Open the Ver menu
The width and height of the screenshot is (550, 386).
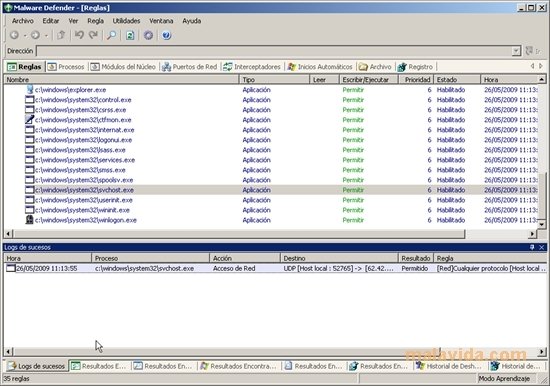[x=73, y=21]
